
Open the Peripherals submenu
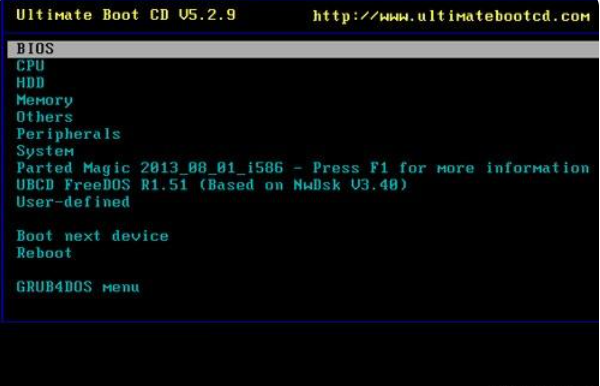(x=303, y=134)
